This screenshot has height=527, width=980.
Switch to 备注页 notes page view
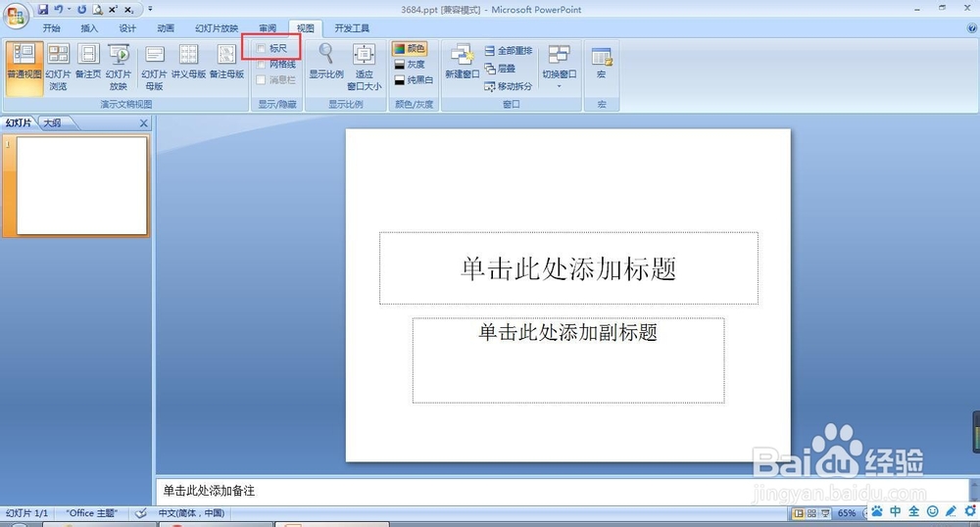(x=88, y=63)
